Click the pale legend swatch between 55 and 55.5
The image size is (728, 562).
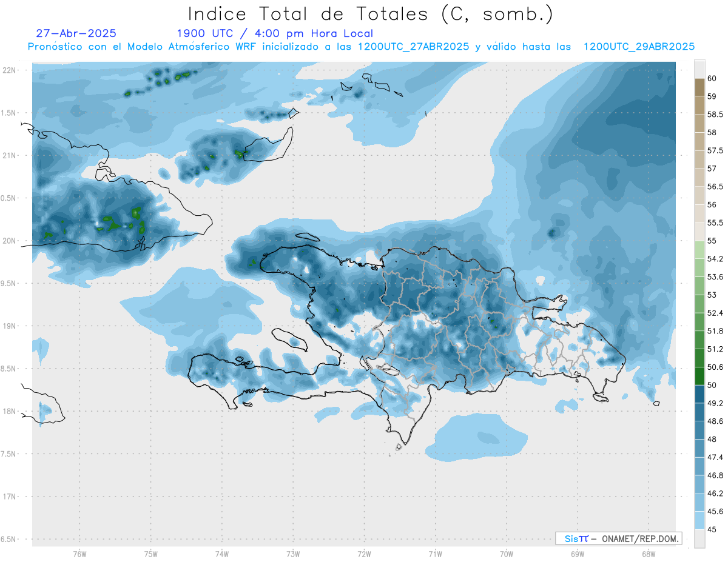click(699, 232)
